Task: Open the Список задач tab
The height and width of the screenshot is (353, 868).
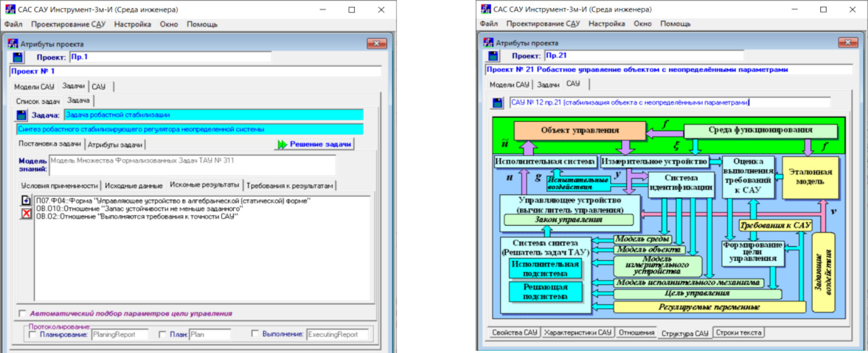Action: [x=38, y=101]
